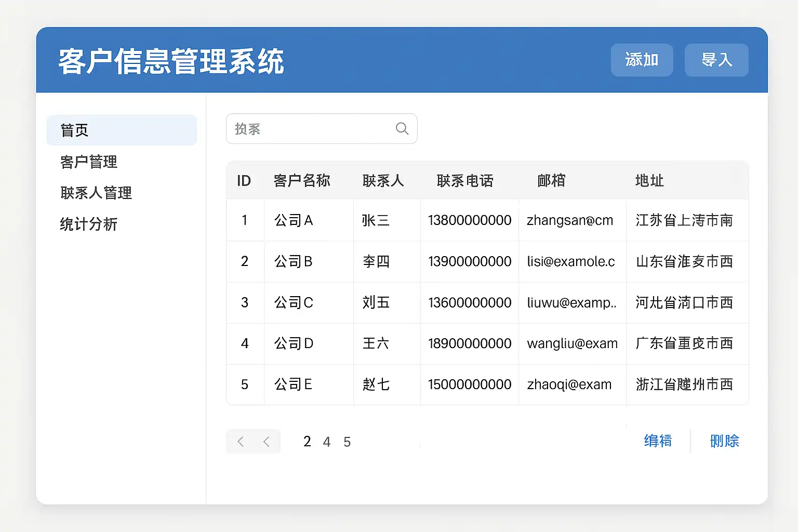Select 统计分析 sidebar item
The image size is (798, 532).
coord(89,224)
